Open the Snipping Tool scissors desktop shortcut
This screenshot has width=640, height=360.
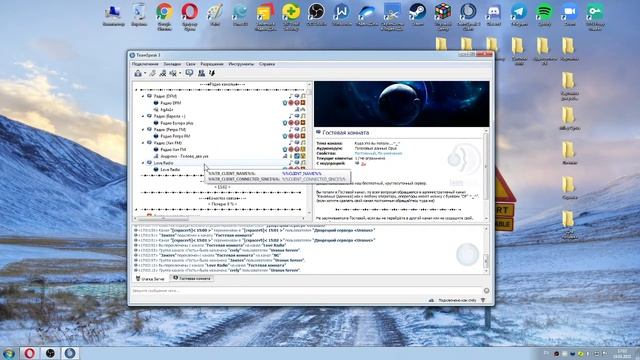[392, 16]
